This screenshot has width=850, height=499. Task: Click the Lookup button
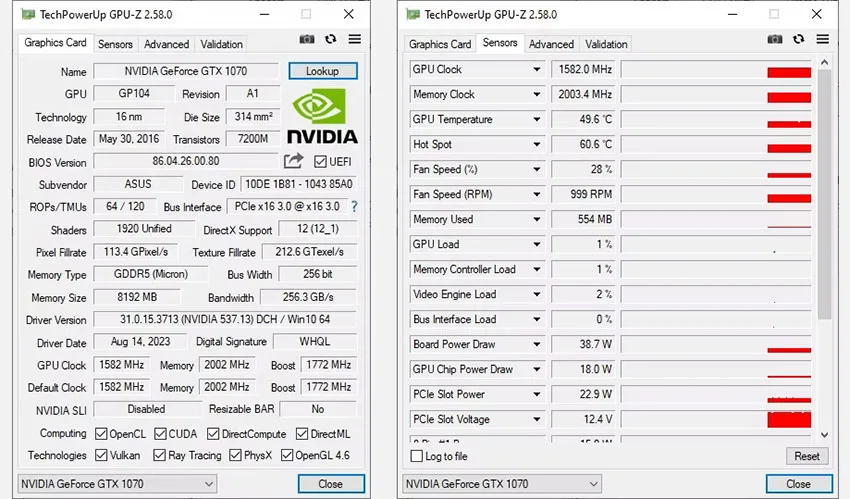(x=323, y=71)
